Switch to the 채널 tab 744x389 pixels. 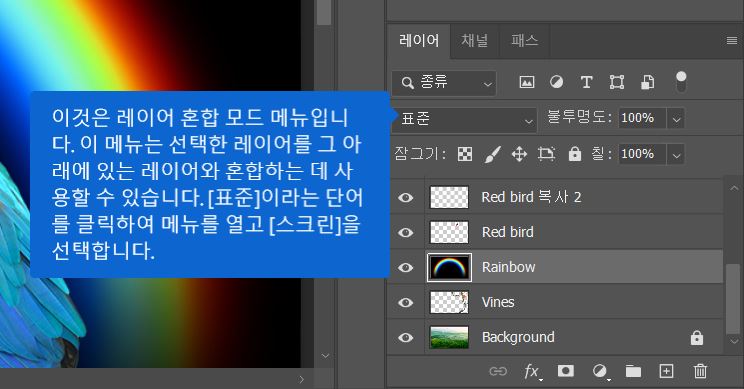click(474, 41)
